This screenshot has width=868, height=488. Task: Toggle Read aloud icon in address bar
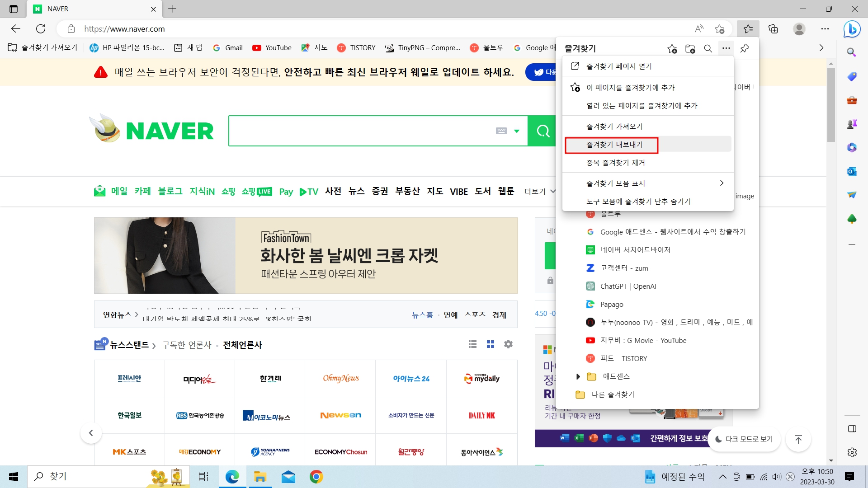click(699, 29)
